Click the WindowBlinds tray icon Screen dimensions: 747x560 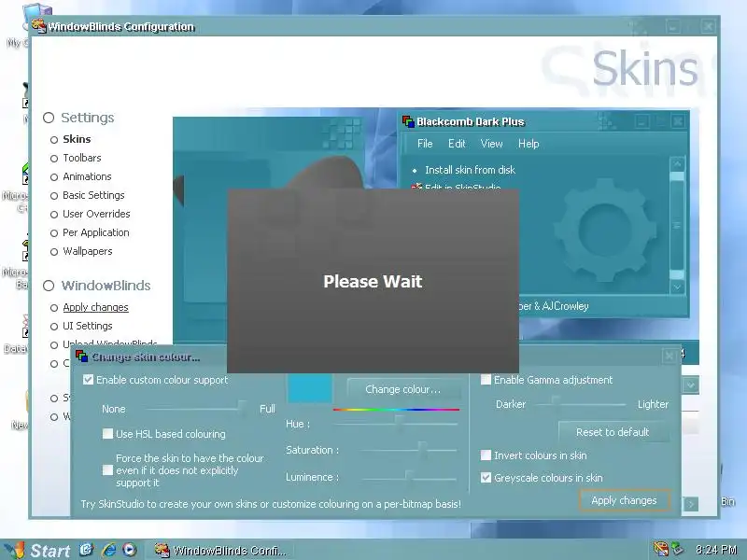pos(661,549)
